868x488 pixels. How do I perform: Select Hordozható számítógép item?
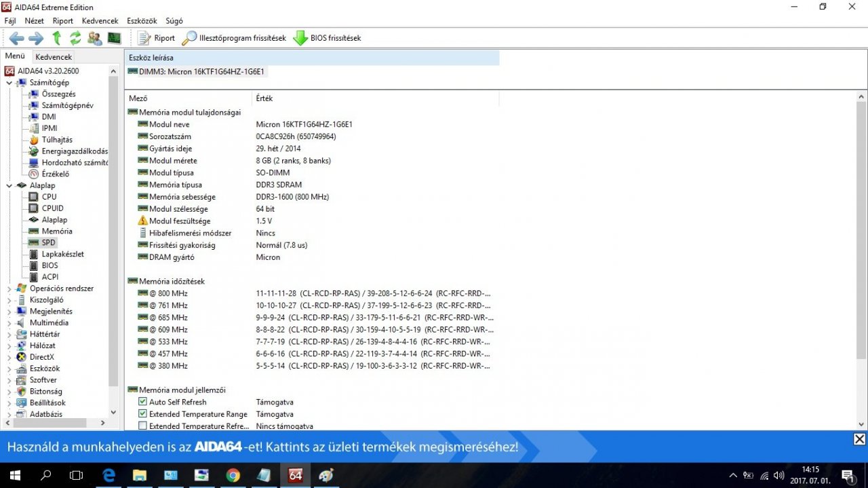tap(75, 163)
